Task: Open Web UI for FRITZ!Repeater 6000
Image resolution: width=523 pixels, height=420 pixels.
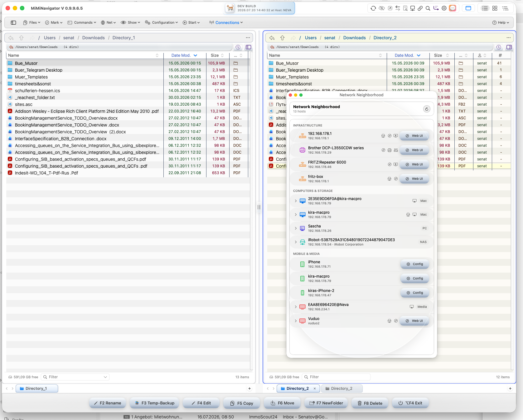Action: click(414, 165)
